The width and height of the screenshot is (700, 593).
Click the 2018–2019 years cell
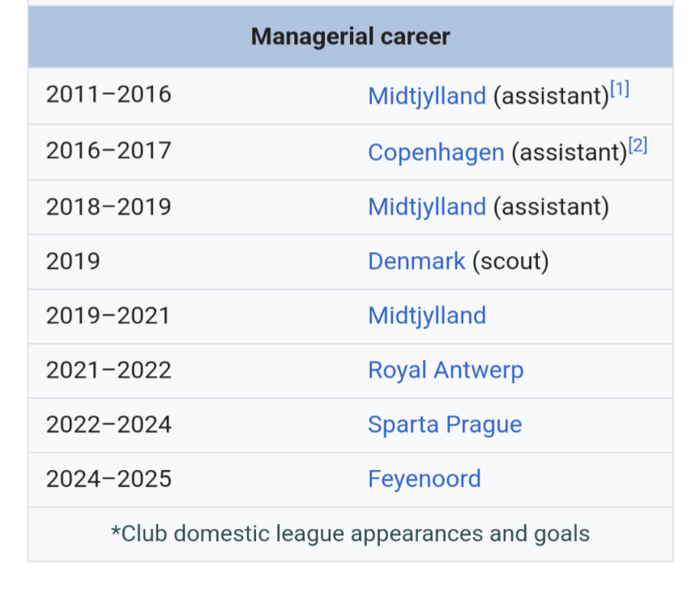click(109, 207)
